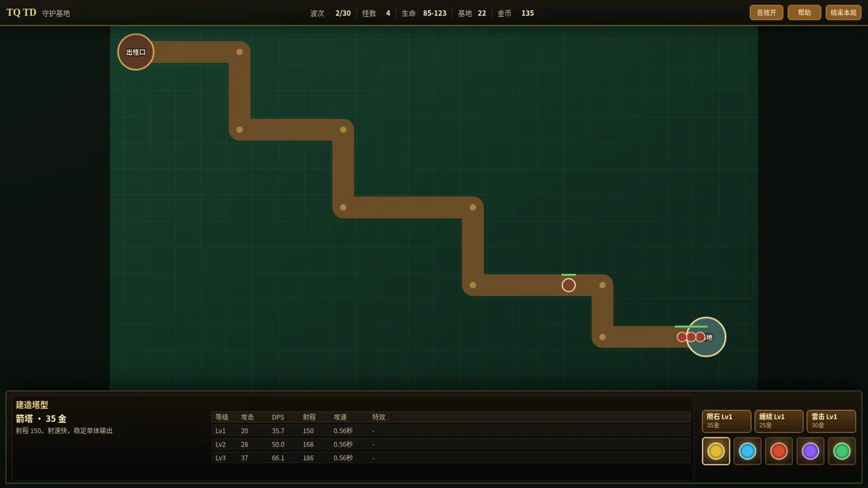This screenshot has height=488, width=868.
Task: Click the lone enemy on the path
Action: [569, 285]
